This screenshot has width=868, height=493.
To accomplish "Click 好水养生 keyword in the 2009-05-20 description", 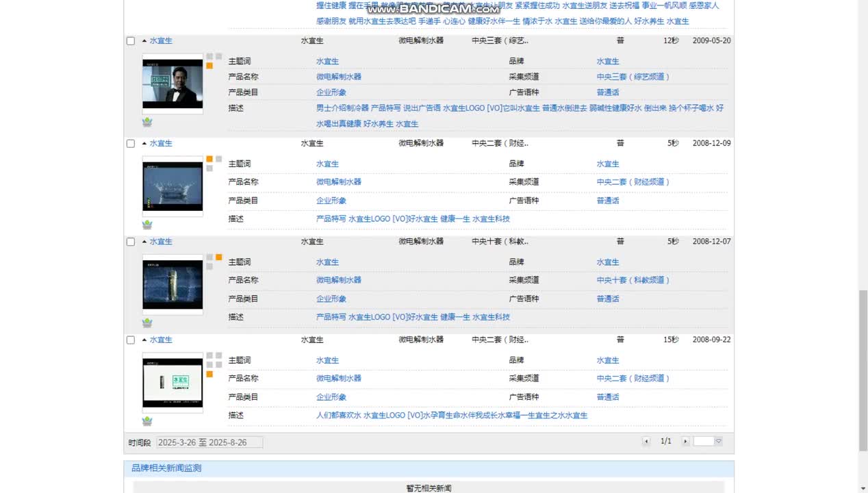I will point(379,124).
